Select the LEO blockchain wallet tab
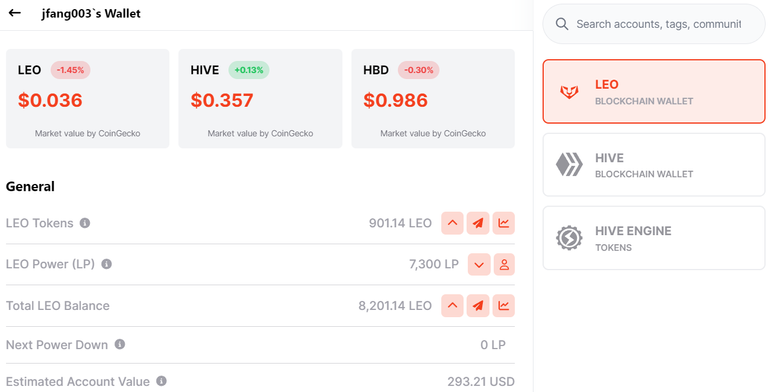The image size is (768, 392). coord(654,92)
